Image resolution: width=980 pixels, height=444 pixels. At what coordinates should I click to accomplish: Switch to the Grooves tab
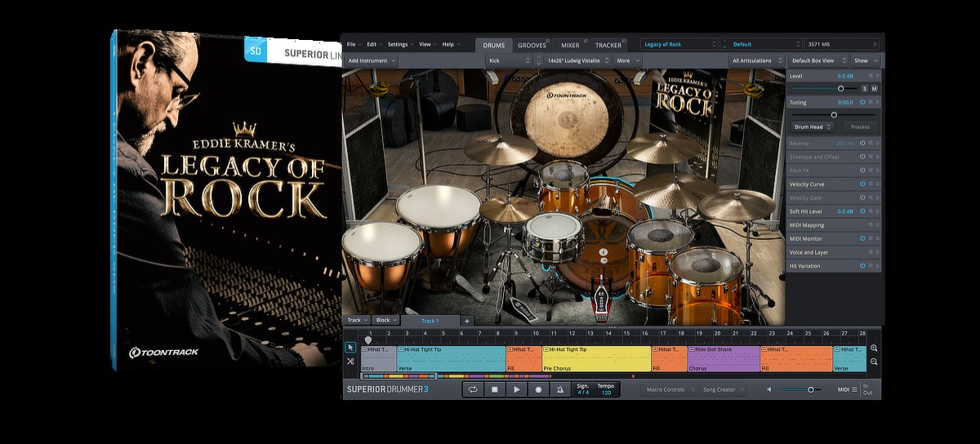tap(532, 45)
